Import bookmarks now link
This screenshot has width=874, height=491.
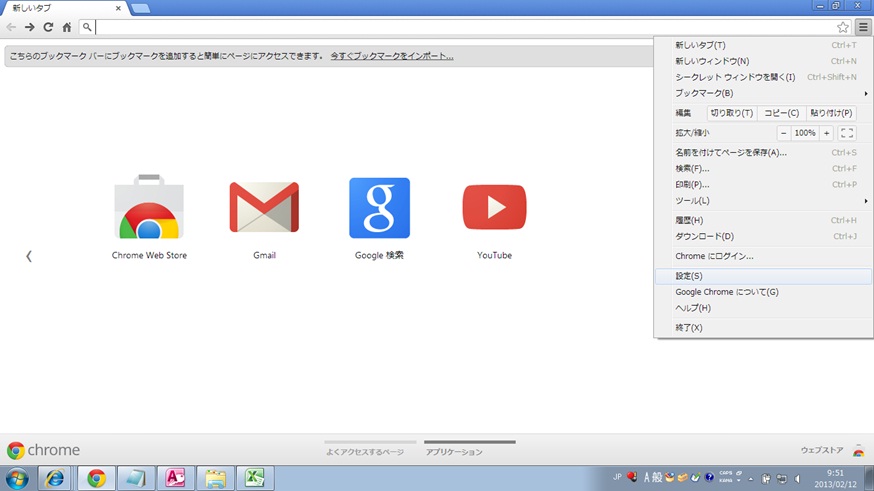[391, 56]
